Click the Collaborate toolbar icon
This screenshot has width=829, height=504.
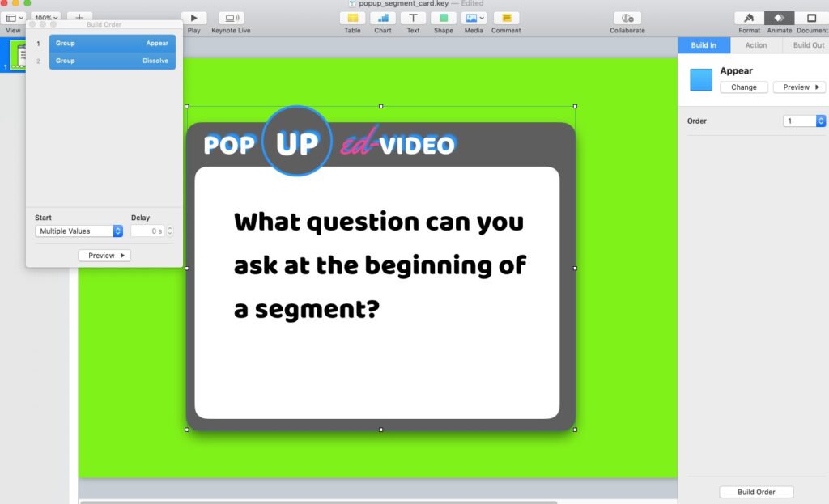click(x=627, y=18)
